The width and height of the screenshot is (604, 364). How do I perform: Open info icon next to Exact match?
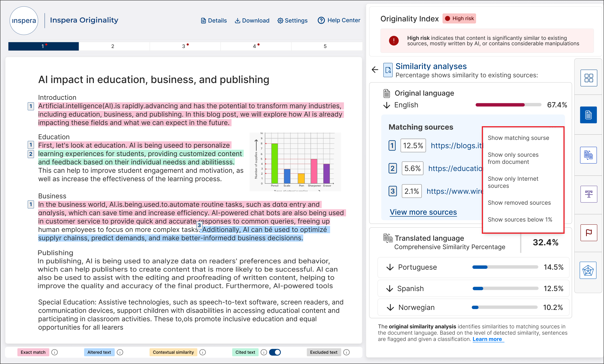tap(54, 352)
